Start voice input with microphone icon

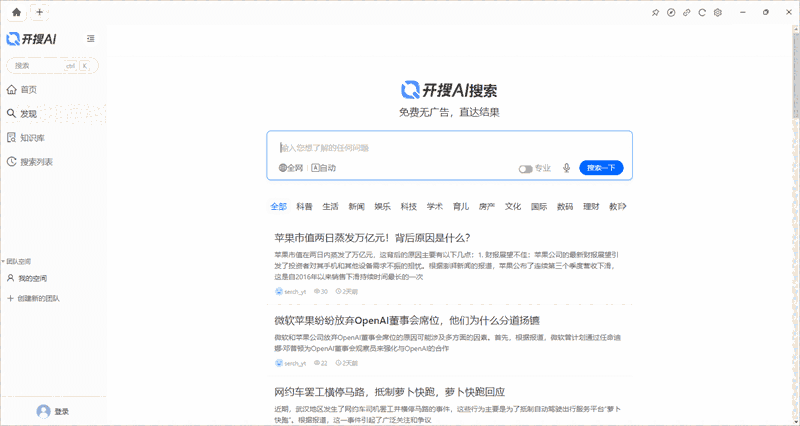click(566, 168)
